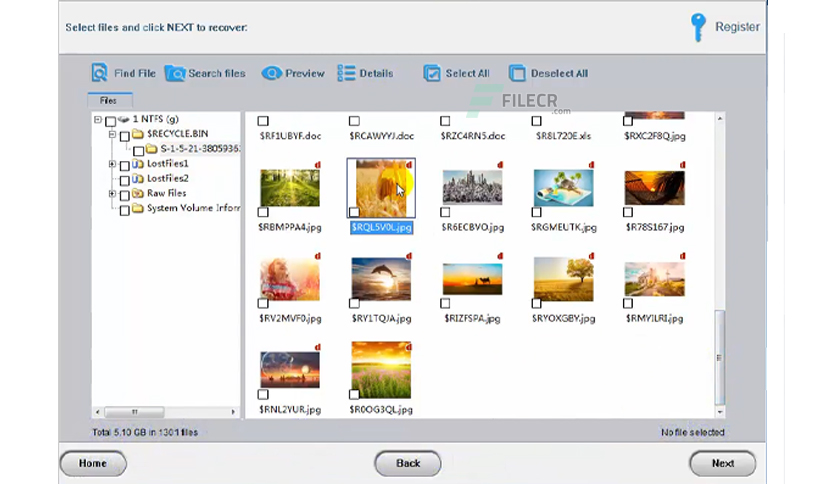Click the Select All toolbar label
836x484 pixels.
point(468,73)
